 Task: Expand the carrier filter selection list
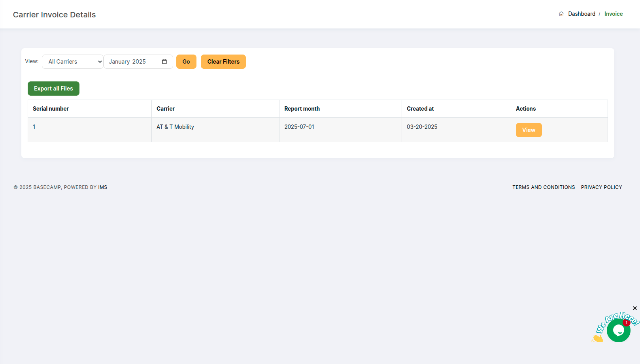point(73,61)
